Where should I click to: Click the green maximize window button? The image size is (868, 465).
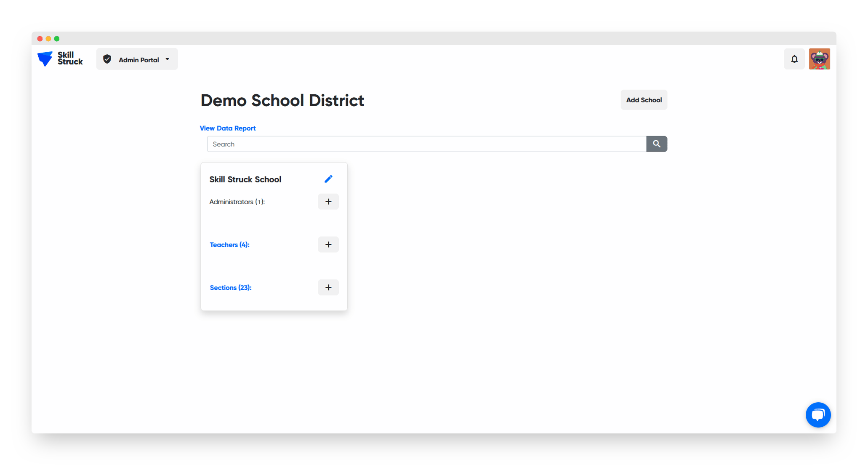[57, 39]
